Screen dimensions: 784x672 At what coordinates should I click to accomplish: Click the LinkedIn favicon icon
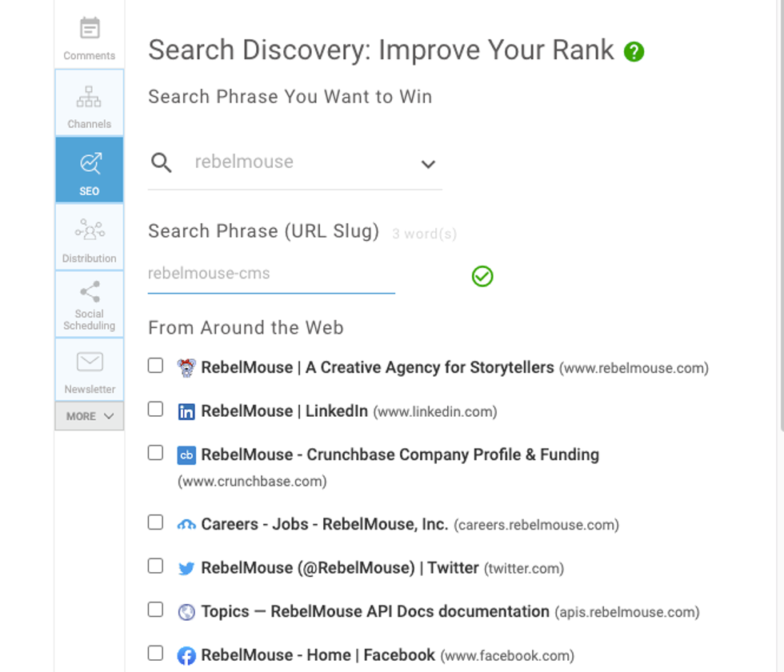pyautogui.click(x=186, y=412)
